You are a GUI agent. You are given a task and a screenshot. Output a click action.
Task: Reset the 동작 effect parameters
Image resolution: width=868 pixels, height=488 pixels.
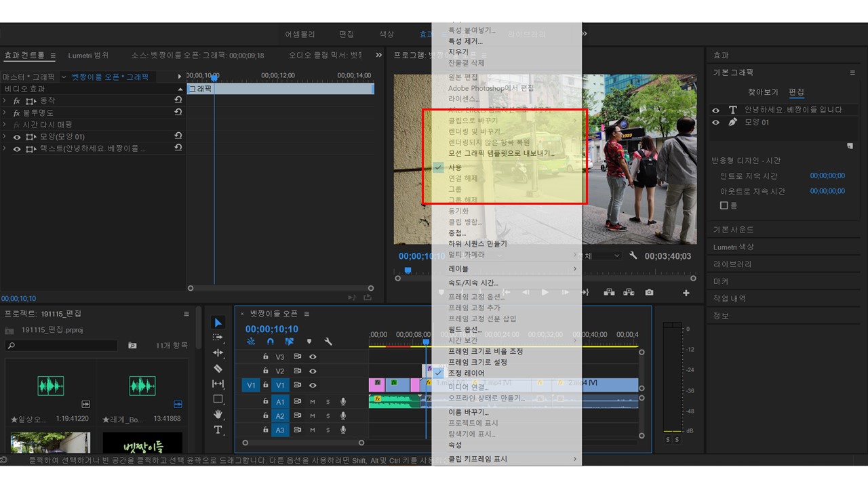(x=178, y=100)
